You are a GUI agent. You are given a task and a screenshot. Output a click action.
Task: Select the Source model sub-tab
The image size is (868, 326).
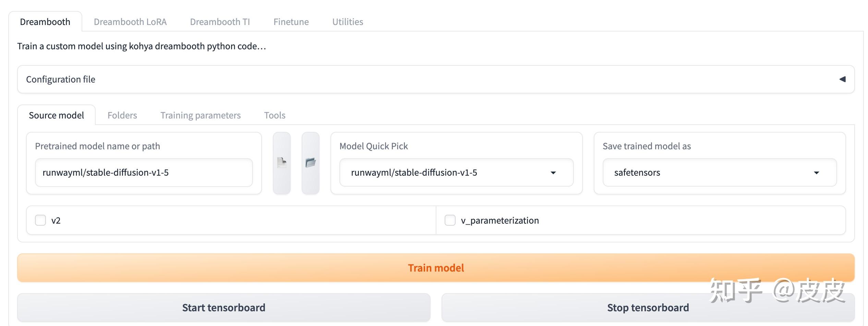click(56, 115)
